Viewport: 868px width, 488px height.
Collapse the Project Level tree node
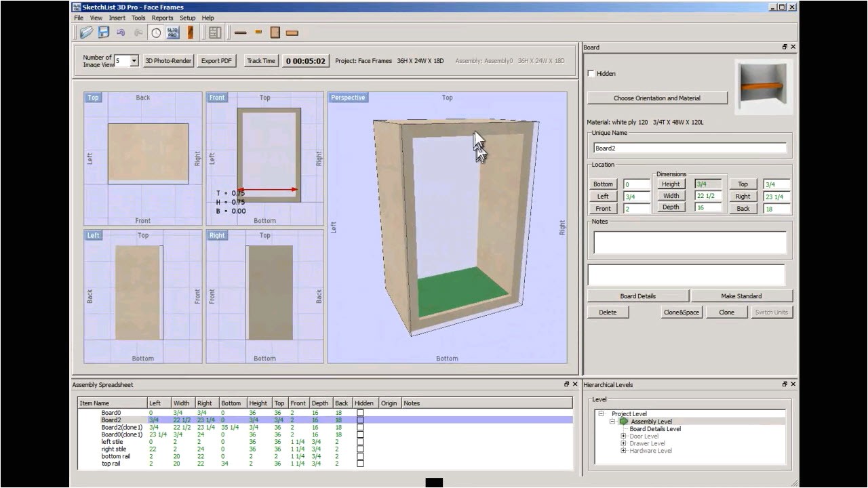pyautogui.click(x=600, y=413)
